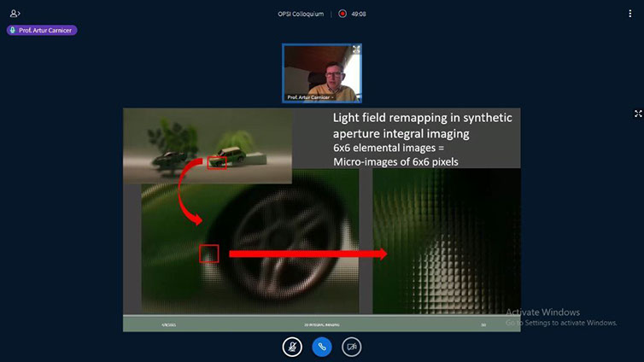Click the toy cars photo on the slide
The image size is (644, 362).
pyautogui.click(x=208, y=145)
